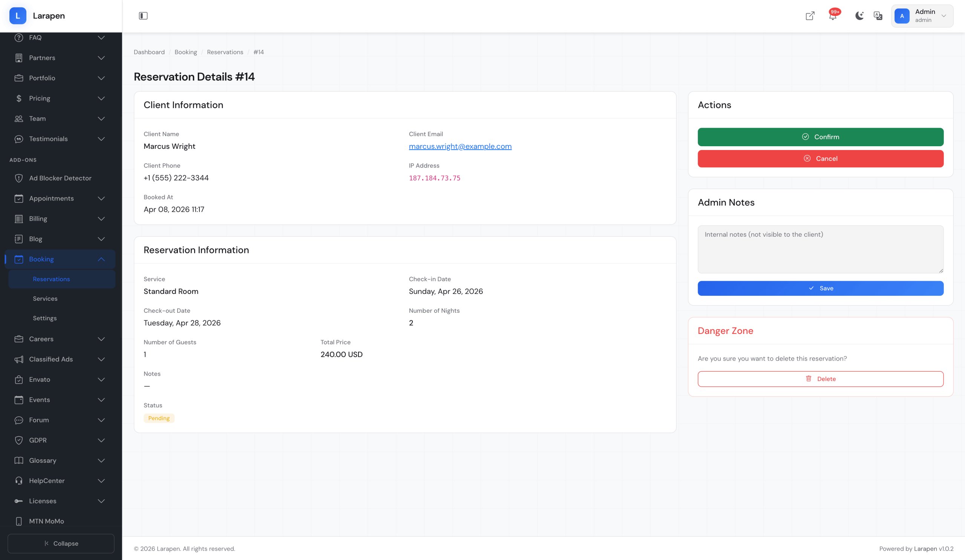The image size is (965, 560).
Task: Click the Larapen logo icon
Action: [18, 16]
